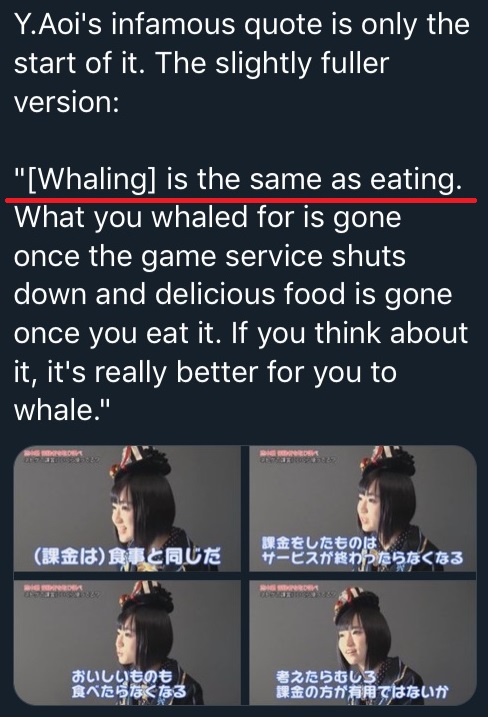Open the bottom-right image captioned 考えたらむしろ
Screen dimensions: 488x717
(363, 642)
